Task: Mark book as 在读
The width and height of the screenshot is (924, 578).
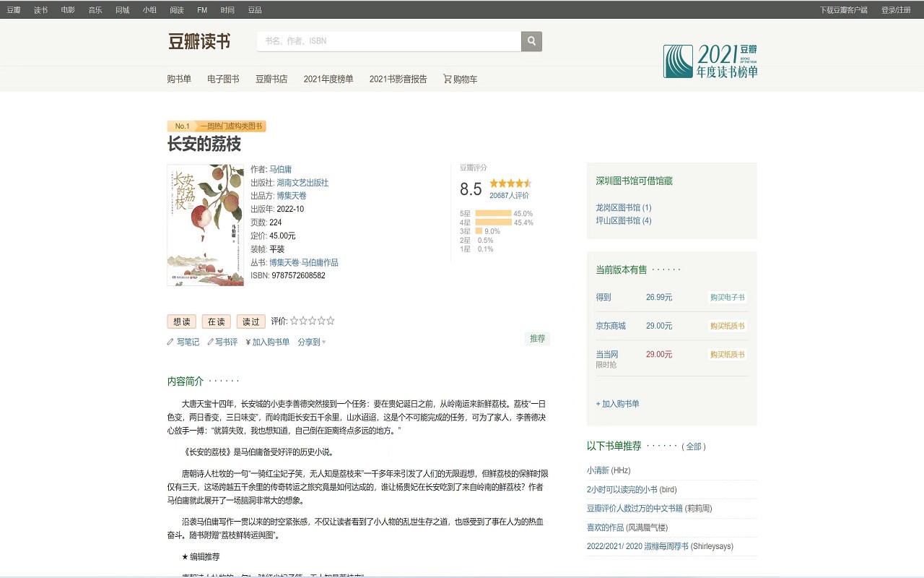Action: [x=217, y=322]
